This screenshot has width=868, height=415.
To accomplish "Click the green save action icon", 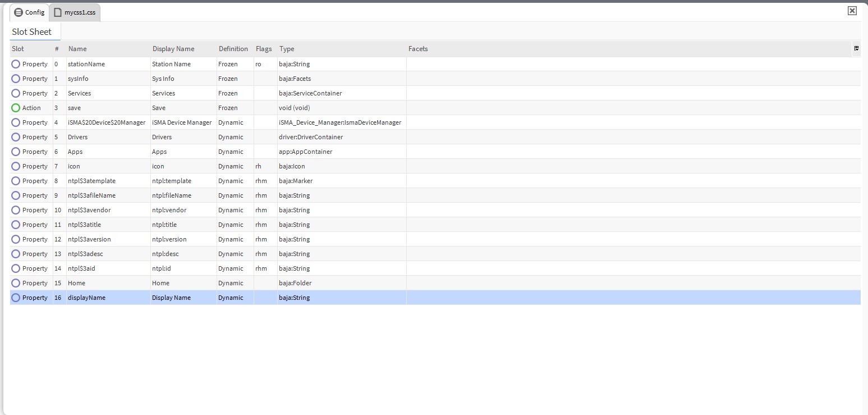I will point(16,108).
